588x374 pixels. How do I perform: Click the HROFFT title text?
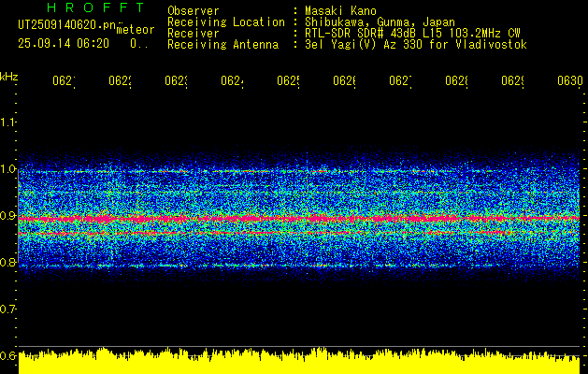tap(96, 7)
